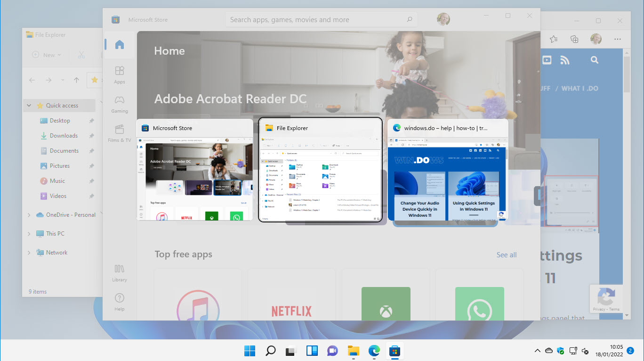Go to Gaming section in Store sidebar
The height and width of the screenshot is (361, 644).
tap(120, 104)
